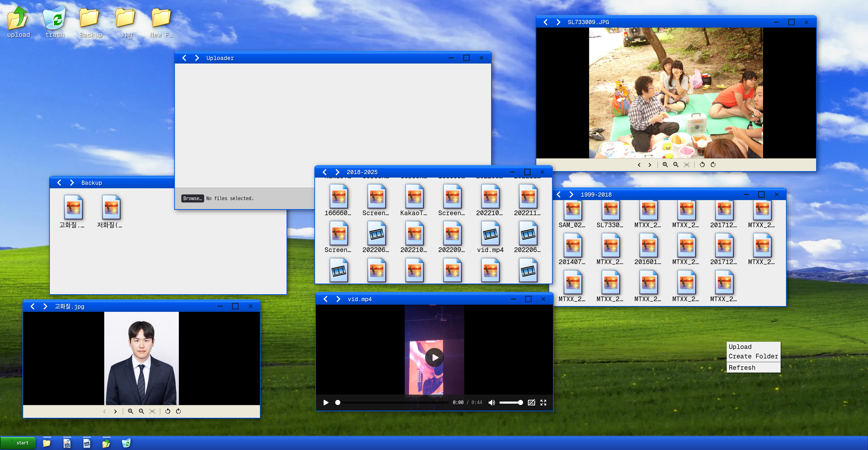Close the 고화질.jpg viewer window
Screen dimensions: 868x450
click(x=250, y=306)
